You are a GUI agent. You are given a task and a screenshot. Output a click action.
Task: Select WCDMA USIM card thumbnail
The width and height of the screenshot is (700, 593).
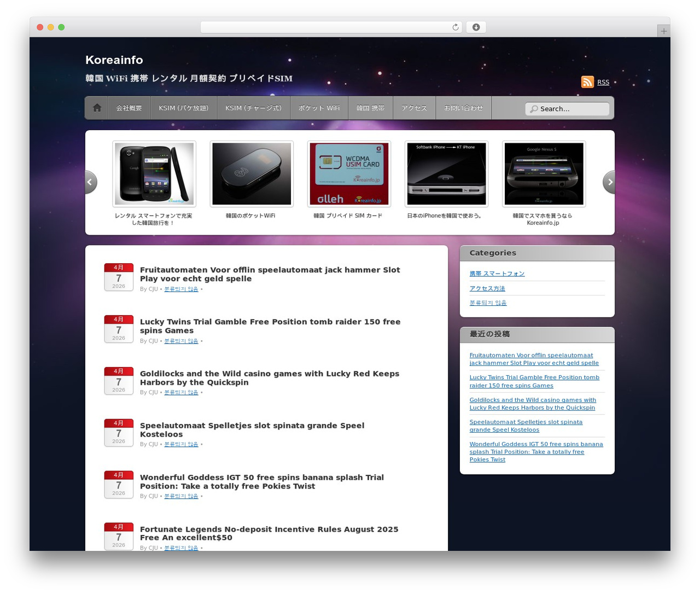349,174
